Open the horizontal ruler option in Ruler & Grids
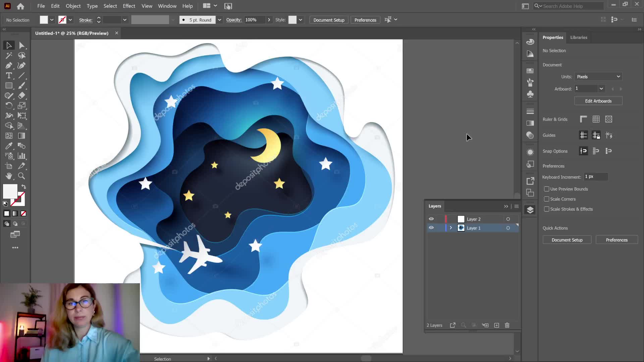The image size is (644, 362). pos(583,119)
